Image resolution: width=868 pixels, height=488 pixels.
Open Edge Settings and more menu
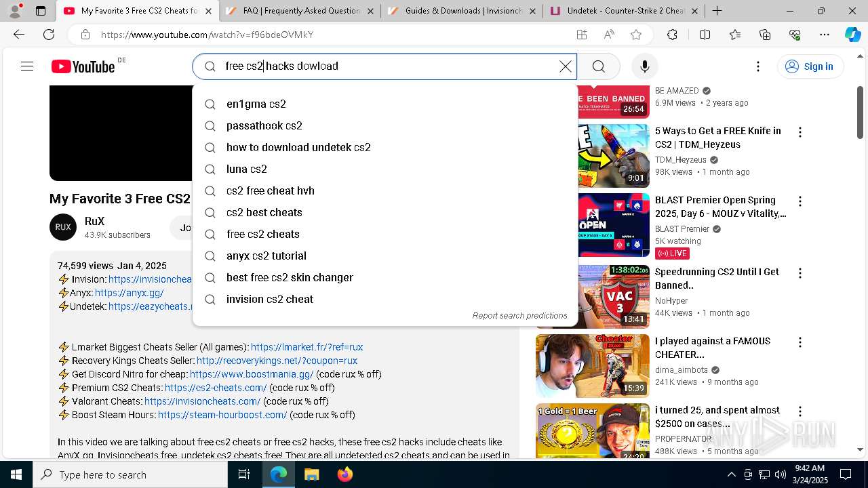tap(825, 35)
